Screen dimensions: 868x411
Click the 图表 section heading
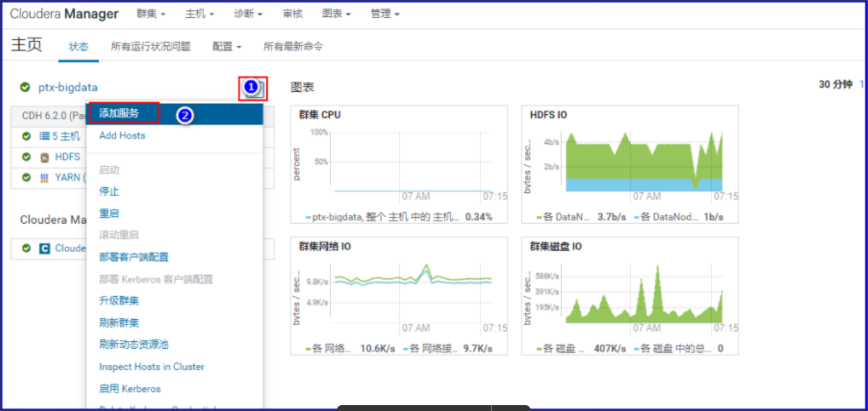(x=302, y=87)
